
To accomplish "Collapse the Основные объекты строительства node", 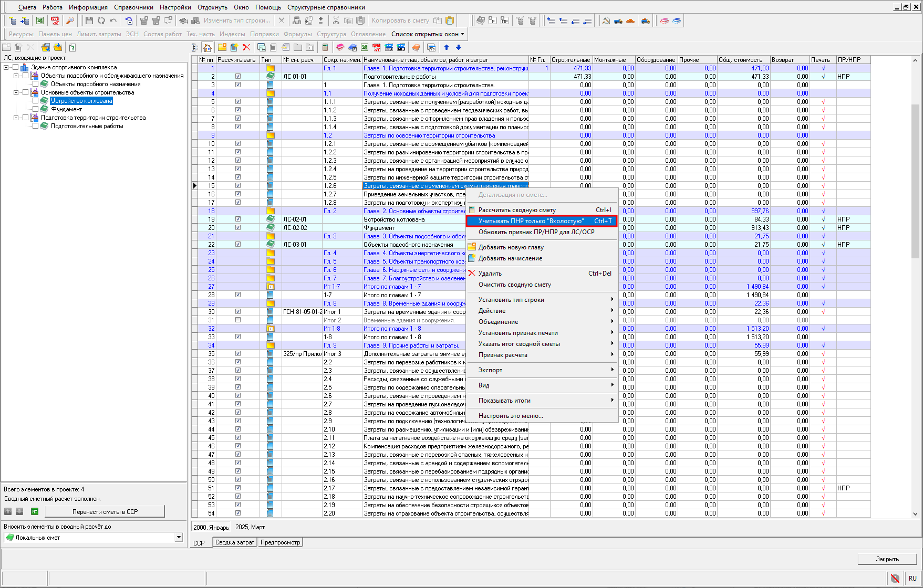I will tap(16, 92).
